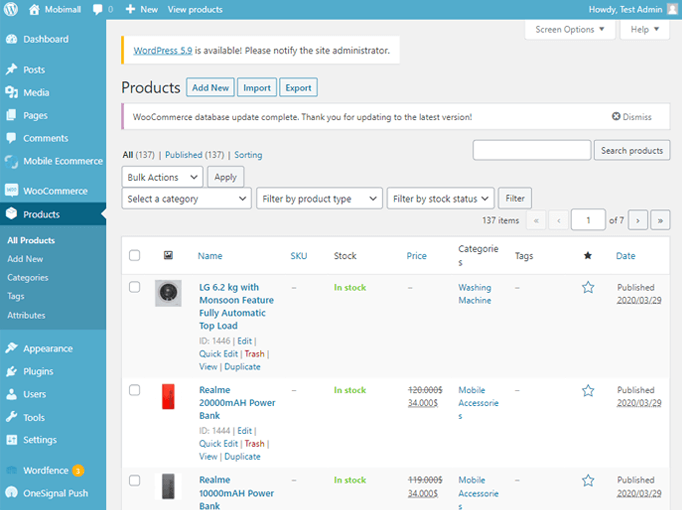Open the Sorting view link
This screenshot has width=682, height=510.
click(248, 155)
